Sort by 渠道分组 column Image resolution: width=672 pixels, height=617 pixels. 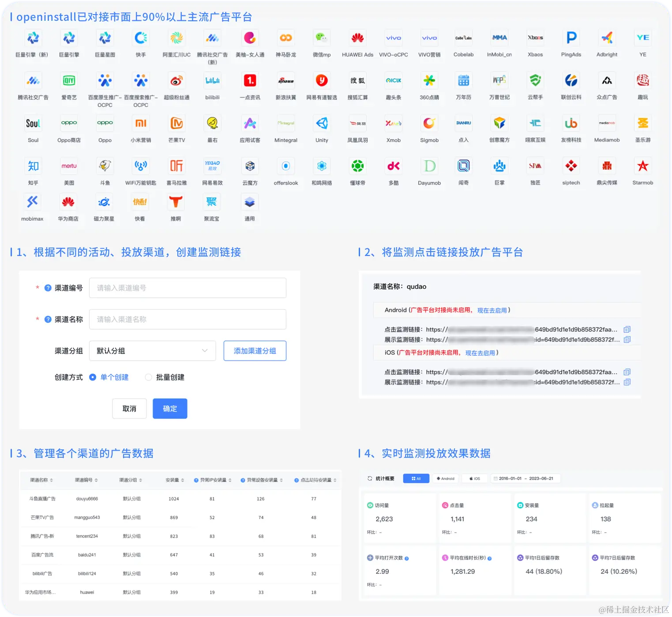(141, 480)
